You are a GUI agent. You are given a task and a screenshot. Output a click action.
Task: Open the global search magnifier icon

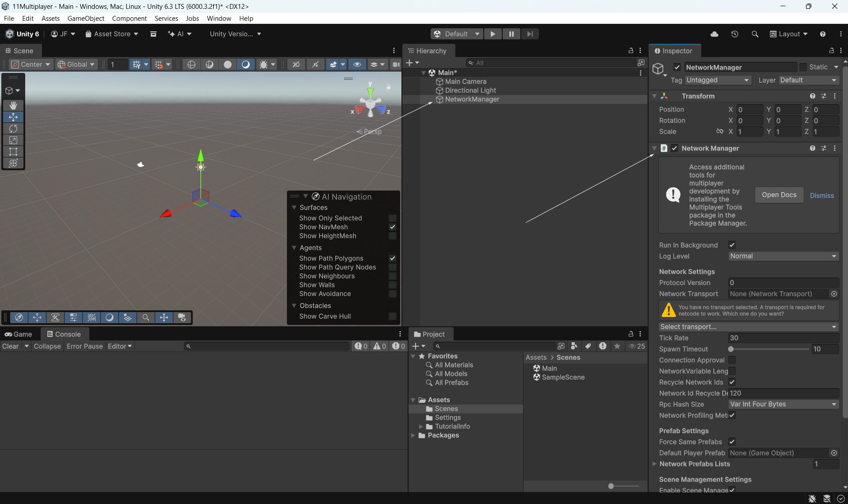[x=755, y=34]
